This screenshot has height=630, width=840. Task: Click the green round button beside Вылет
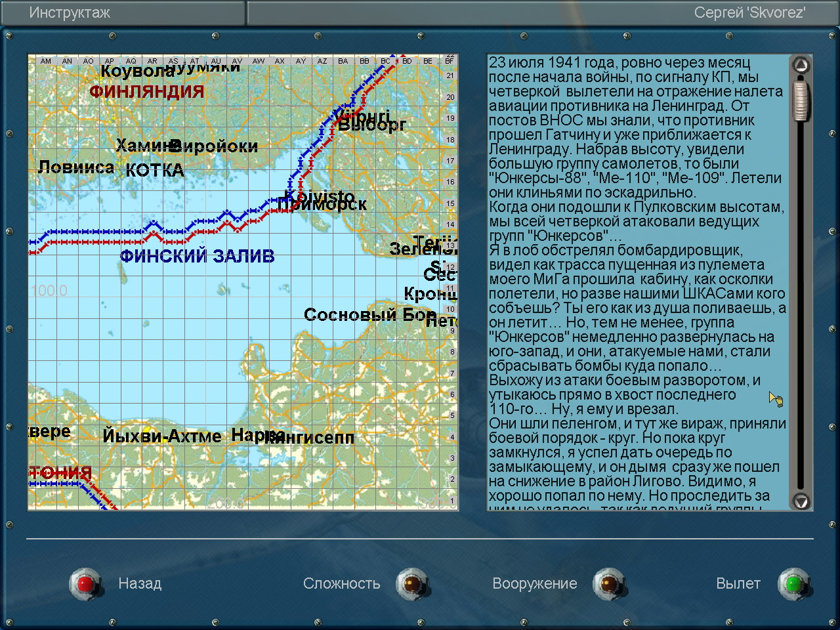coord(793,583)
